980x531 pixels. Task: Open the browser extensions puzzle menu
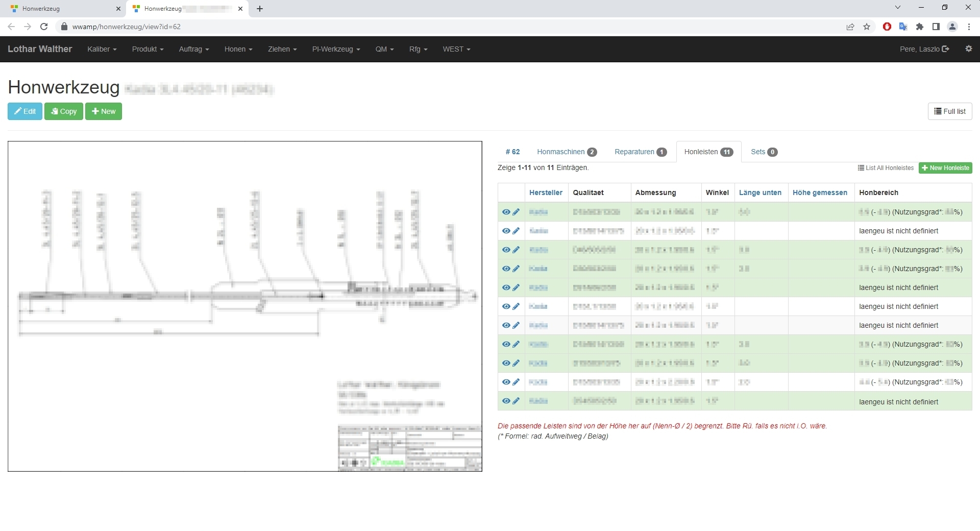click(x=920, y=27)
